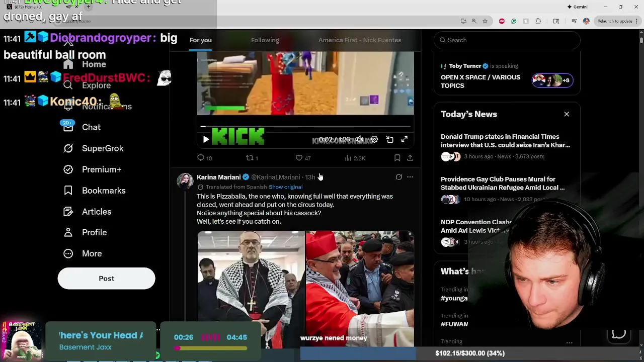Like the video post with 47 likes
The height and width of the screenshot is (362, 644).
303,158
